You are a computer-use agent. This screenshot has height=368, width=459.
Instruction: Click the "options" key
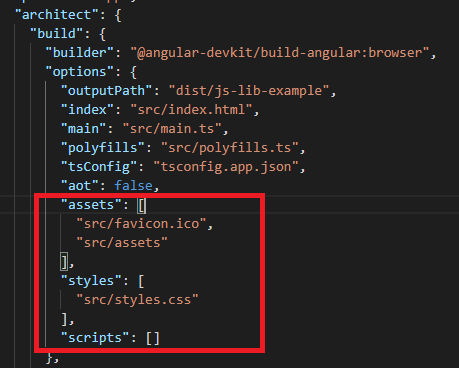79,72
